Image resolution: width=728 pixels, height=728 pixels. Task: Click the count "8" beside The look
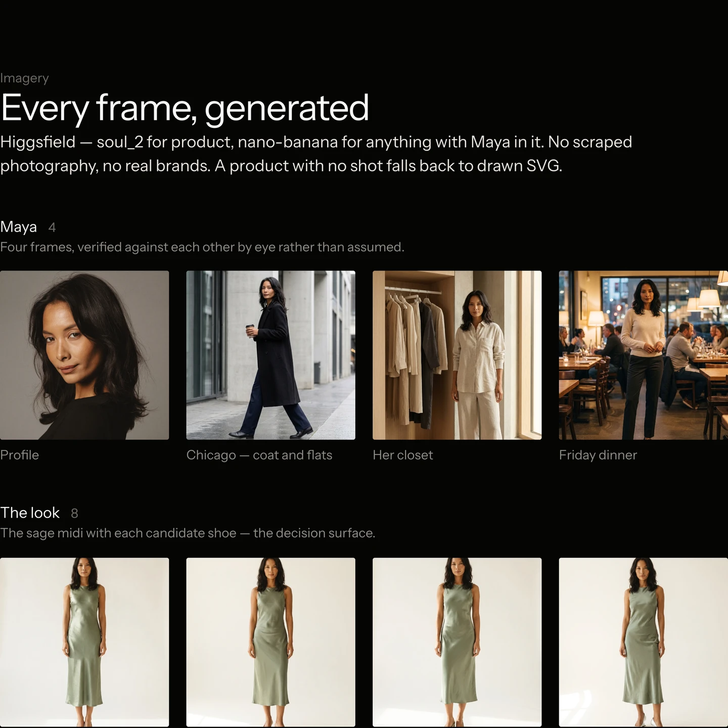[74, 514]
